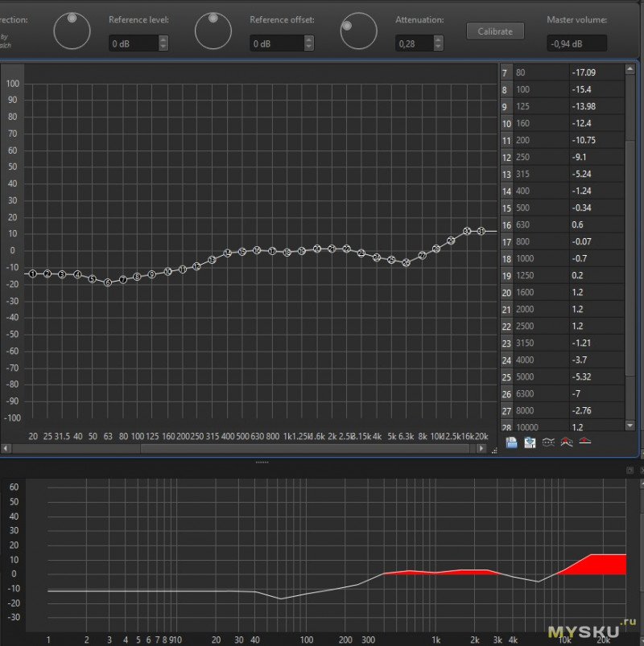Select band point 31 on the curve
The image size is (644, 646).
[481, 231]
